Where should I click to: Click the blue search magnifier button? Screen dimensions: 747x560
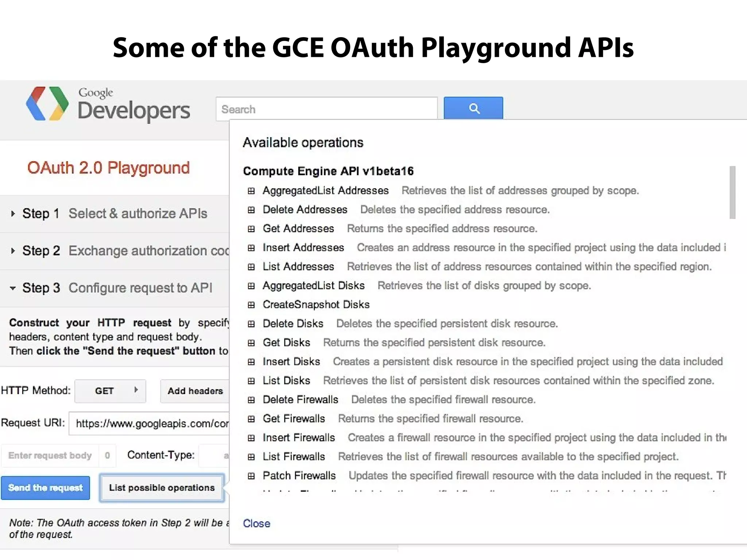pos(473,108)
